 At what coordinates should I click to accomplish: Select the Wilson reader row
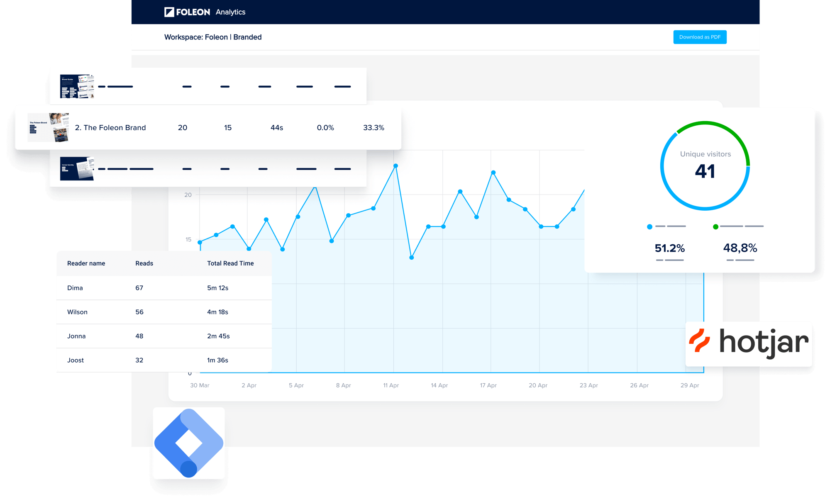coord(78,312)
